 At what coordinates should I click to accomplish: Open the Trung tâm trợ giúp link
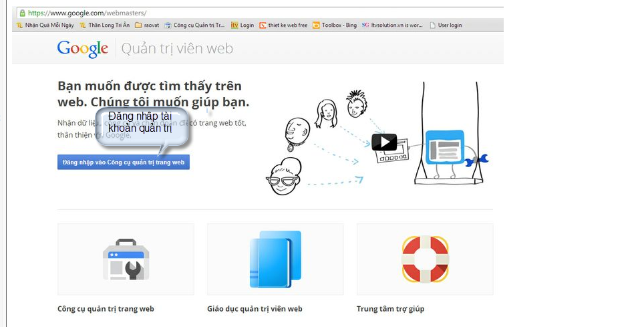pyautogui.click(x=390, y=309)
